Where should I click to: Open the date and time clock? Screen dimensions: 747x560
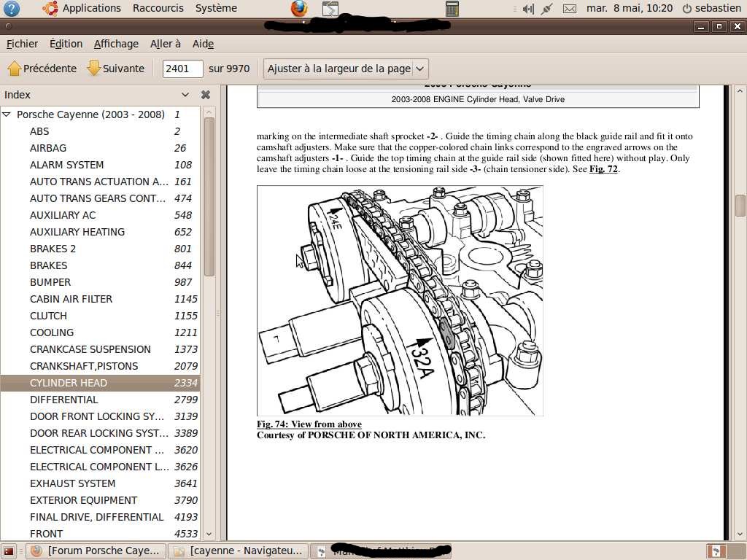[630, 8]
